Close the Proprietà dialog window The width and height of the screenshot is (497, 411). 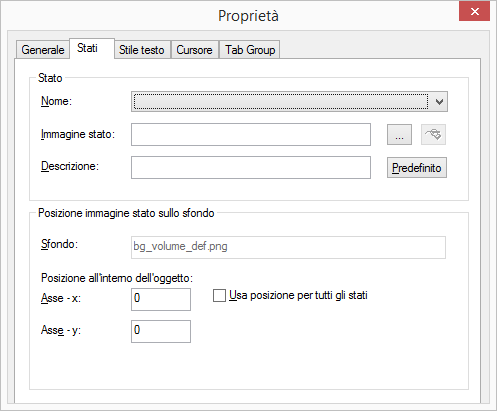click(x=475, y=12)
